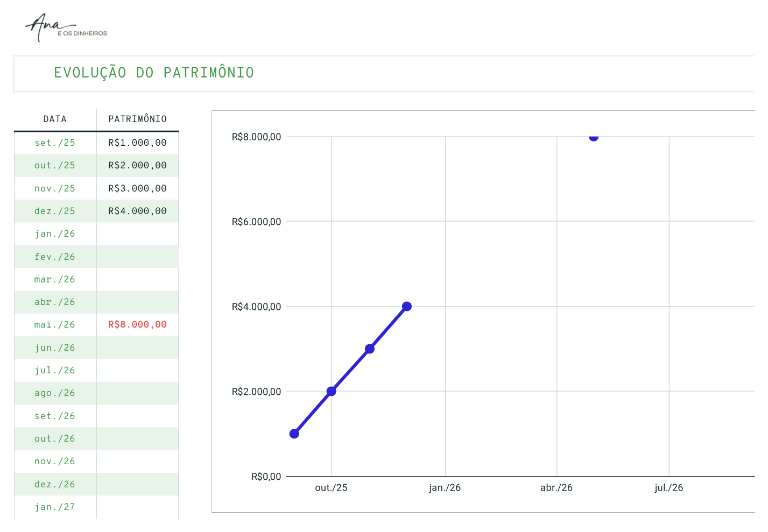The height and width of the screenshot is (532, 768).
Task: Click the nov./25 date cell
Action: (55, 188)
